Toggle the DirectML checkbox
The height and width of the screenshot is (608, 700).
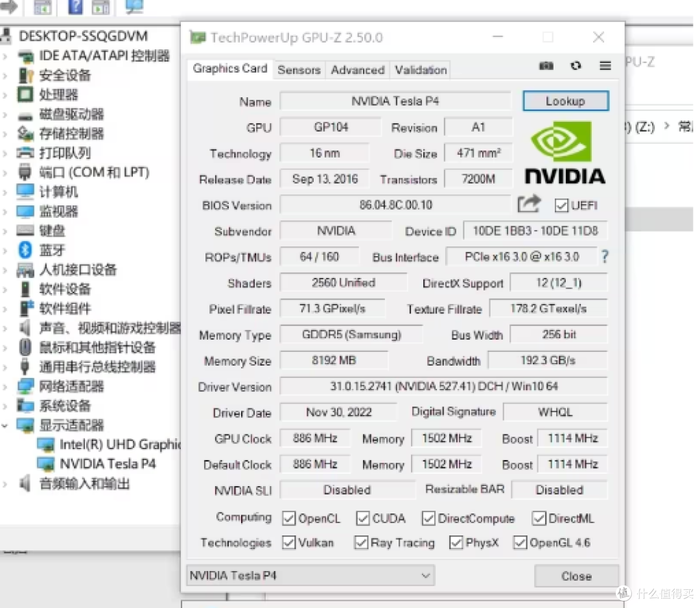point(539,519)
